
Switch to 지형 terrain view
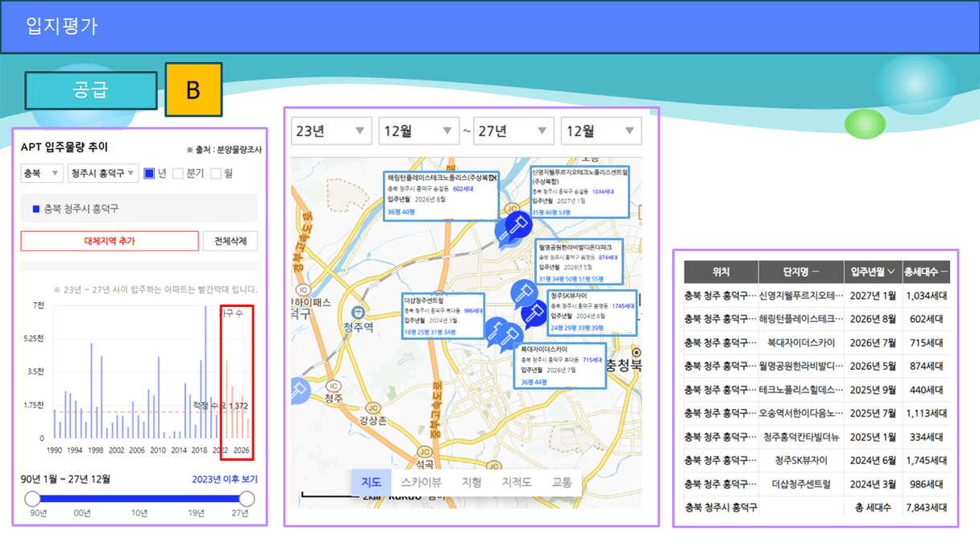click(x=471, y=483)
